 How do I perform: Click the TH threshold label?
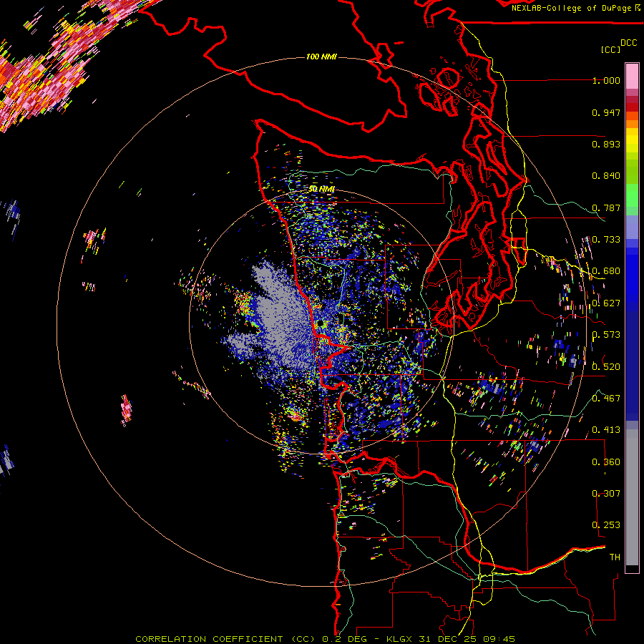(x=615, y=557)
